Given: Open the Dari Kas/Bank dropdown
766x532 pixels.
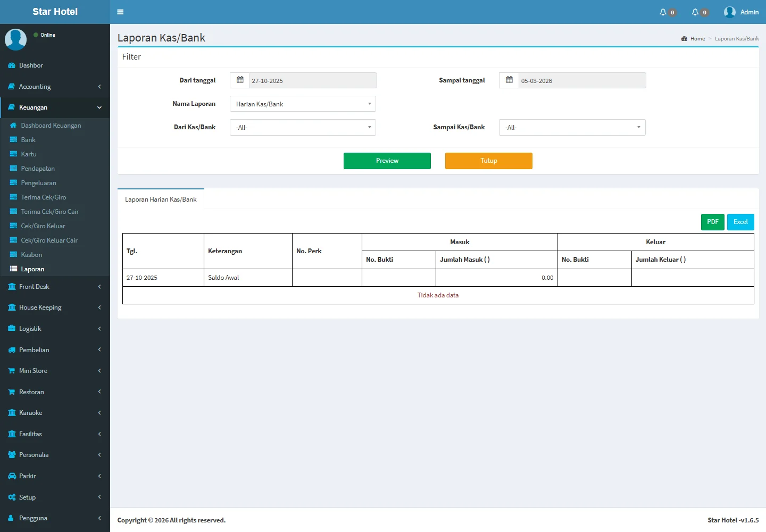Looking at the screenshot, I should 303,128.
